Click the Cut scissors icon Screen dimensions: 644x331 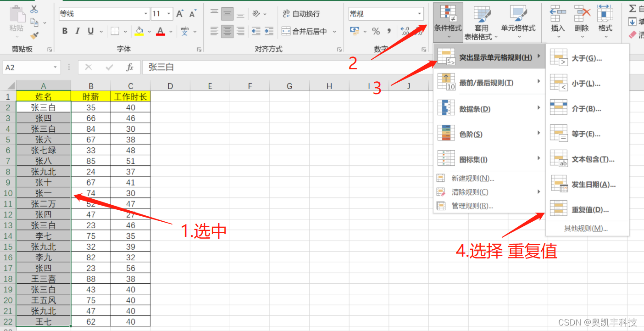tap(34, 9)
